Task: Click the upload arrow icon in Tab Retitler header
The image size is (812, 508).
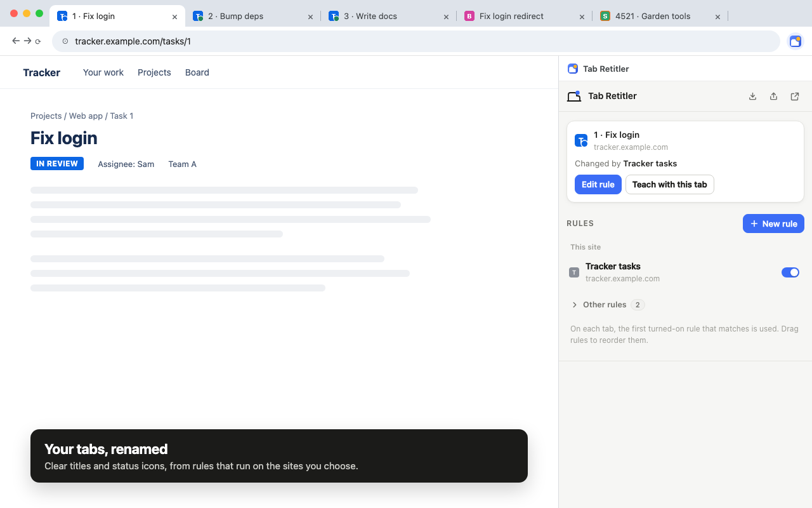Action: 773,97
